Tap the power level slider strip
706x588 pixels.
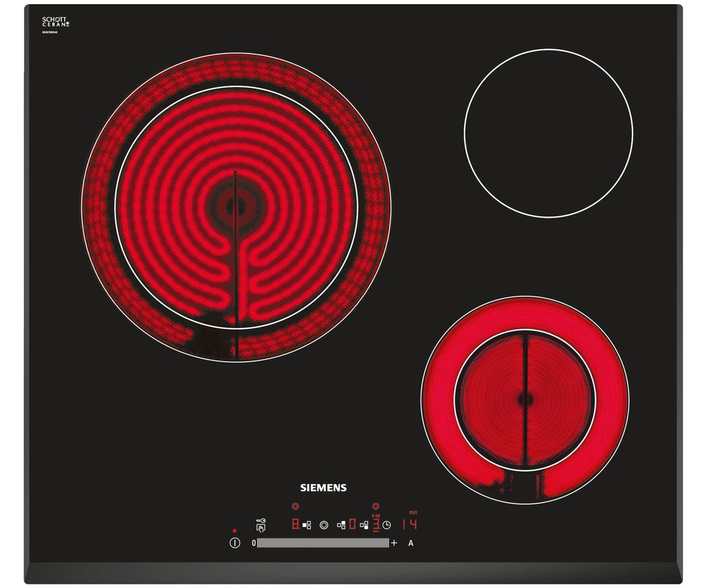[x=323, y=543]
